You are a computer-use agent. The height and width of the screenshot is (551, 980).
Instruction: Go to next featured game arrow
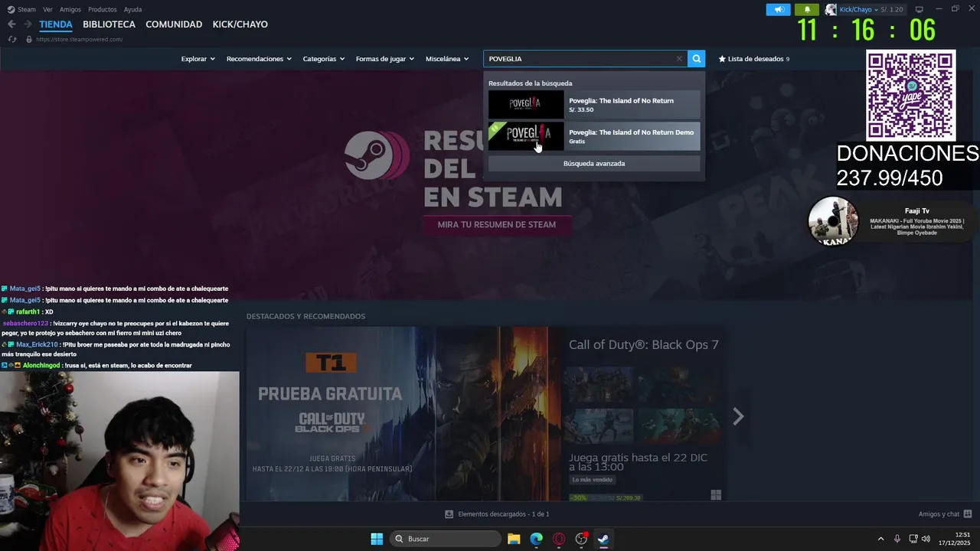click(x=738, y=416)
